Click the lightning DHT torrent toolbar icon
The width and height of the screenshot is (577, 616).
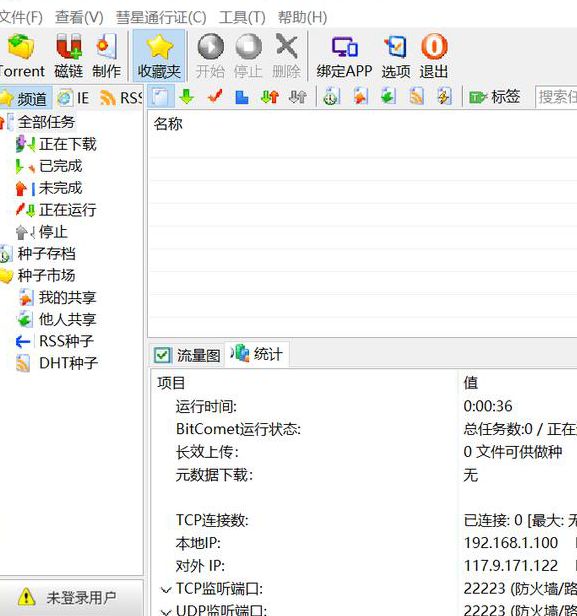tap(444, 97)
